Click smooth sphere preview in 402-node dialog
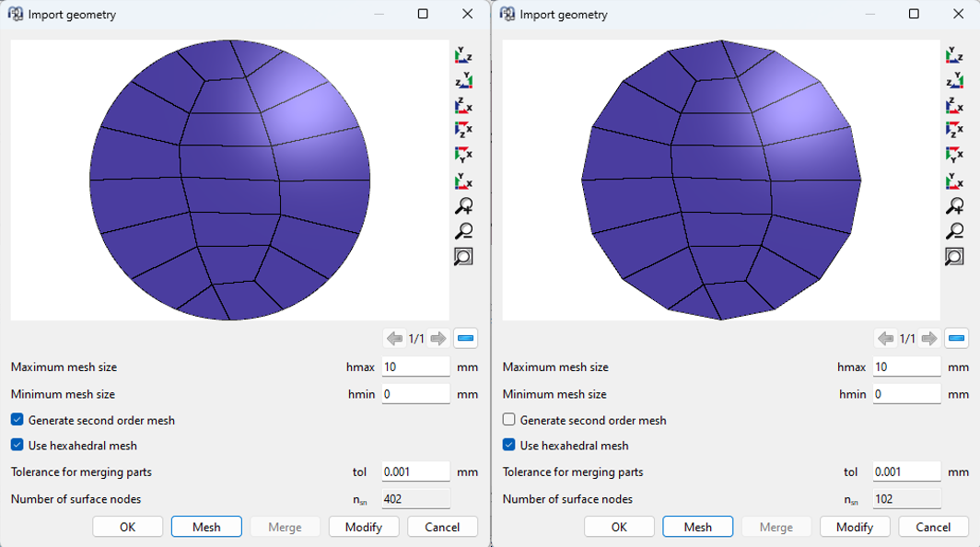Viewport: 980px width, 547px height. tap(229, 180)
